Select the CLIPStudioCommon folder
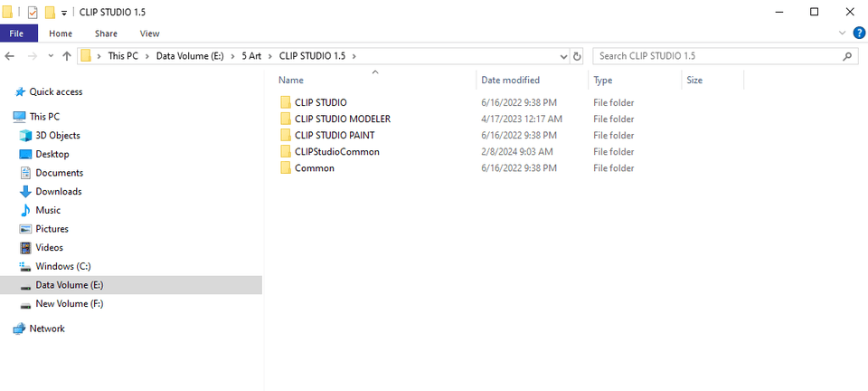 (x=336, y=152)
